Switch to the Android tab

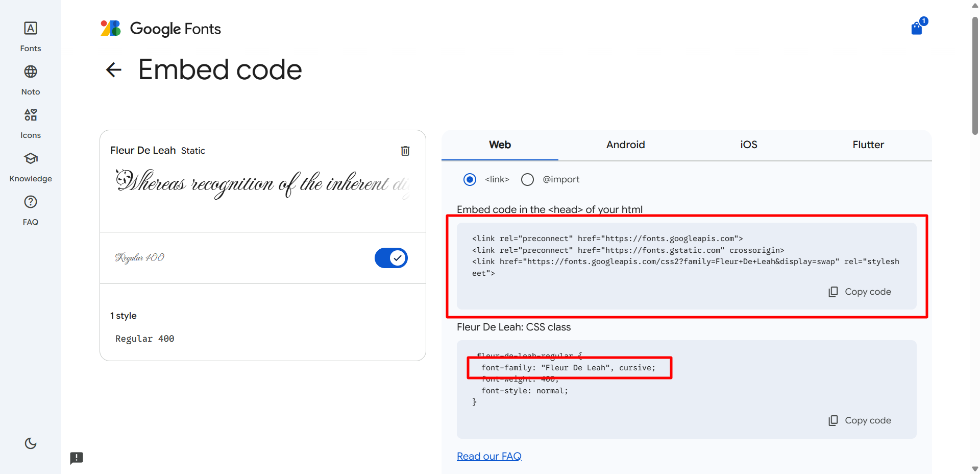pyautogui.click(x=625, y=145)
